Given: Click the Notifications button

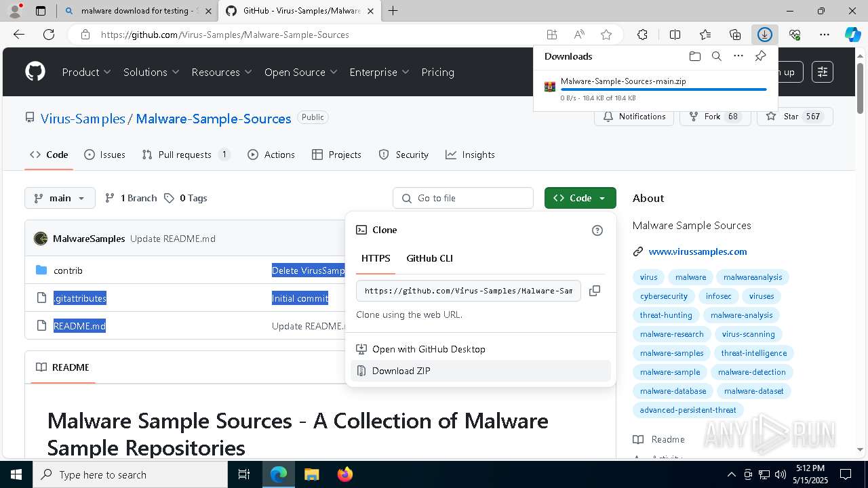Looking at the screenshot, I should [x=634, y=117].
